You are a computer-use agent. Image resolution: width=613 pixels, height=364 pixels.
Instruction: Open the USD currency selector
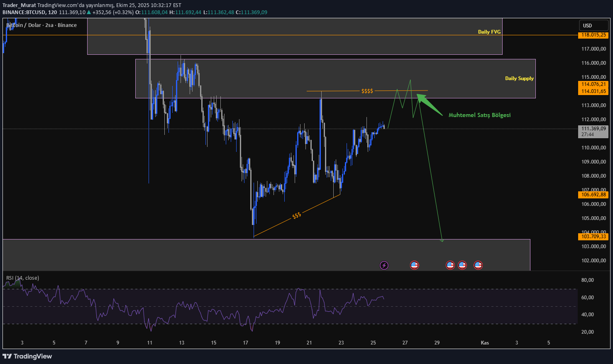tap(594, 25)
